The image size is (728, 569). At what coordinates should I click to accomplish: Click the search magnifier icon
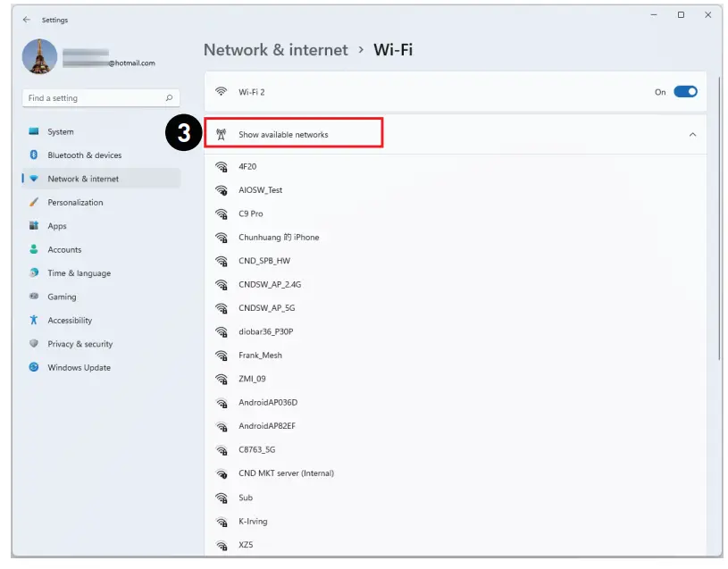tap(169, 98)
